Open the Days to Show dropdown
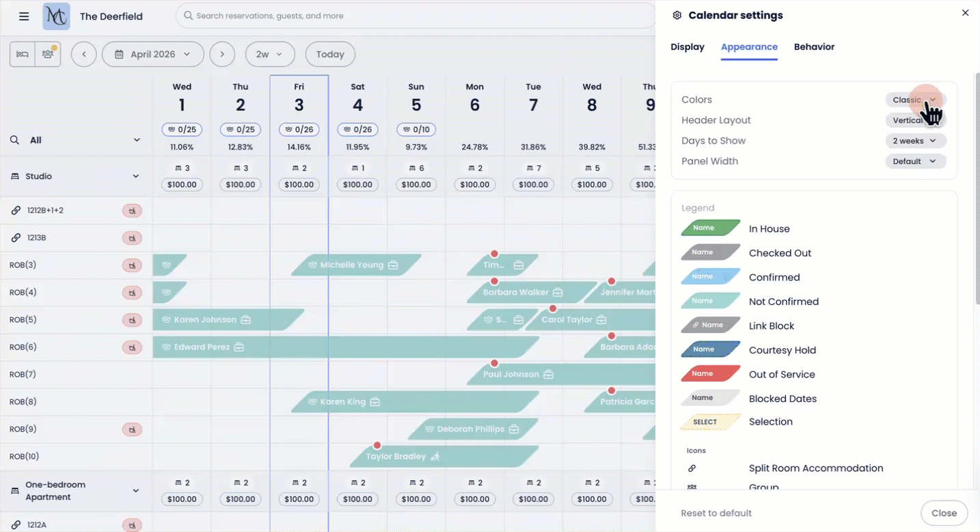980x532 pixels. pos(915,141)
